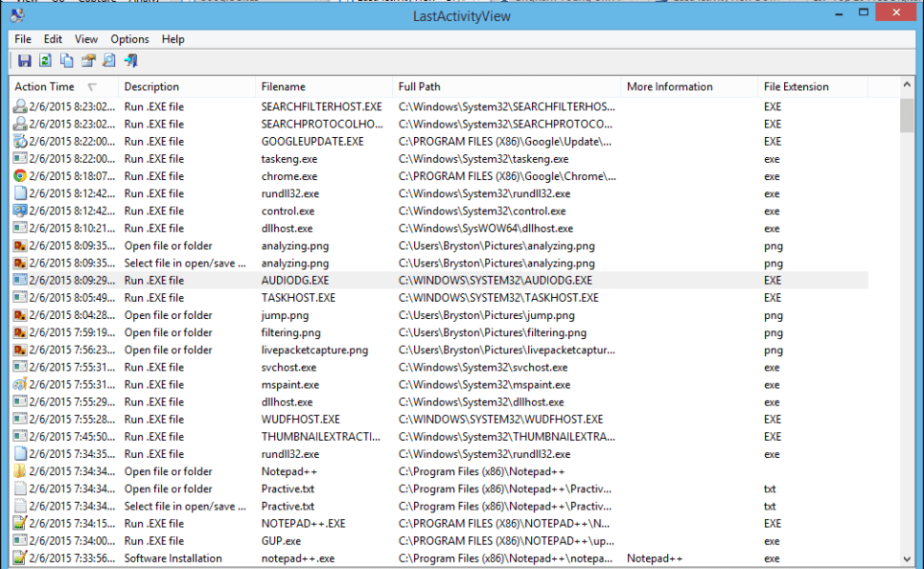Open the View menu
Viewport: 924px width, 569px height.
pyautogui.click(x=86, y=39)
